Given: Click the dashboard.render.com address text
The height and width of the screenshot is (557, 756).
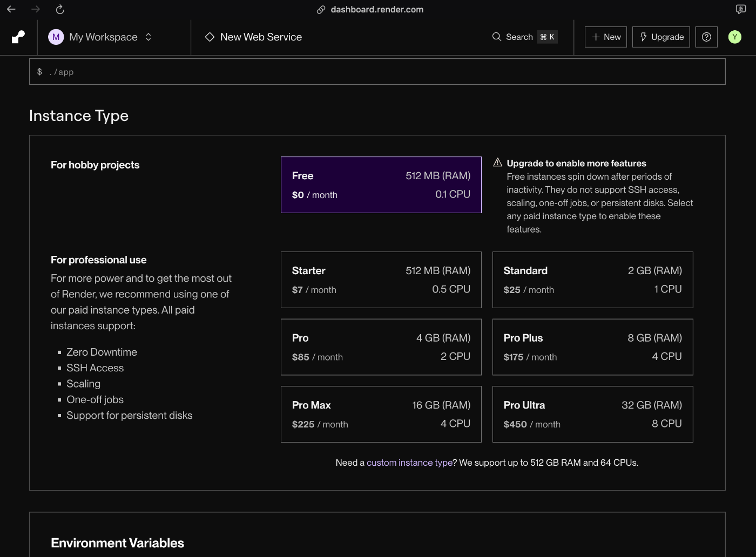Looking at the screenshot, I should (377, 9).
